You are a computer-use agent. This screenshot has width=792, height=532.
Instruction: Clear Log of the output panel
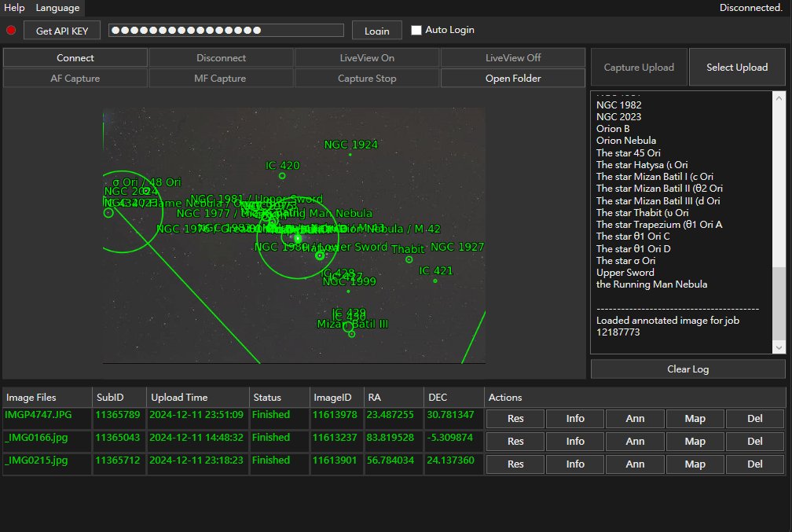click(688, 369)
